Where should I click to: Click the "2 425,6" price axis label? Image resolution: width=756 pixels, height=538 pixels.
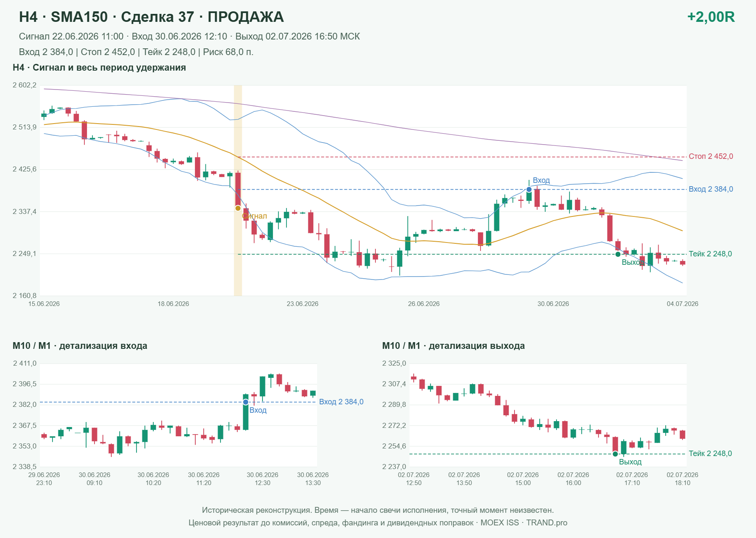pos(25,169)
